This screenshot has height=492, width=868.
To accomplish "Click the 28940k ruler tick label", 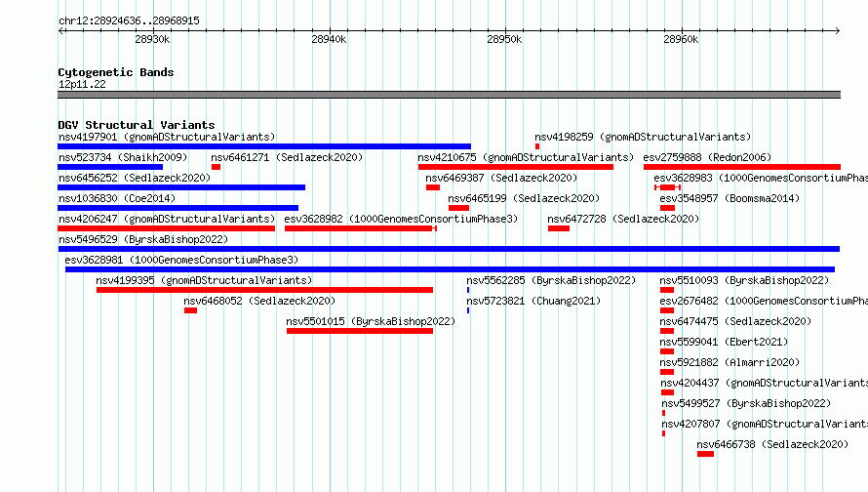I will (329, 39).
